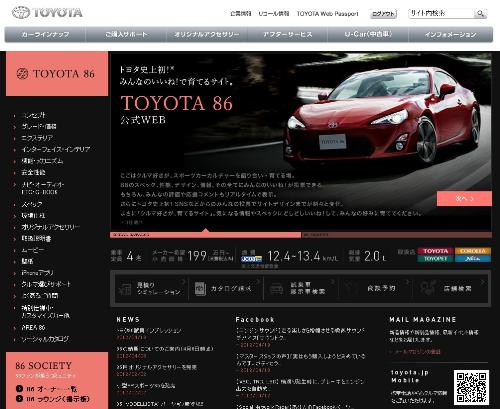Screen dimensions: 500x409
Task: Open 安全性能 in the sidebar
Action: click(33, 172)
